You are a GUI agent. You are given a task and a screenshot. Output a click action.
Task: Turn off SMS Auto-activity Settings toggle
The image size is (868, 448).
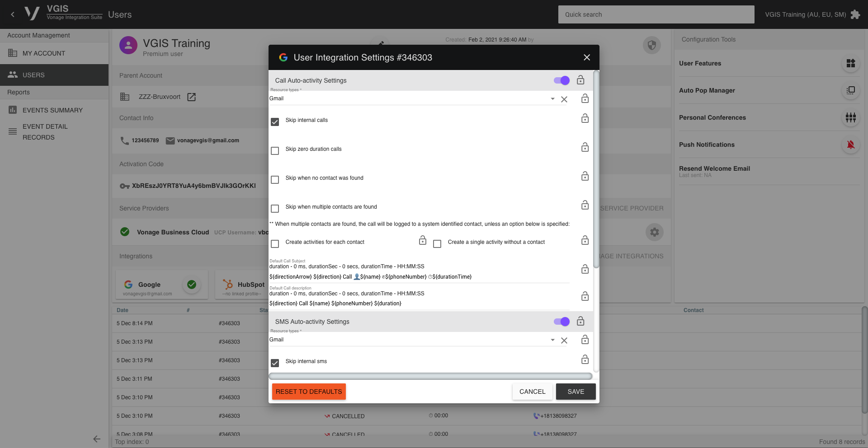click(561, 322)
